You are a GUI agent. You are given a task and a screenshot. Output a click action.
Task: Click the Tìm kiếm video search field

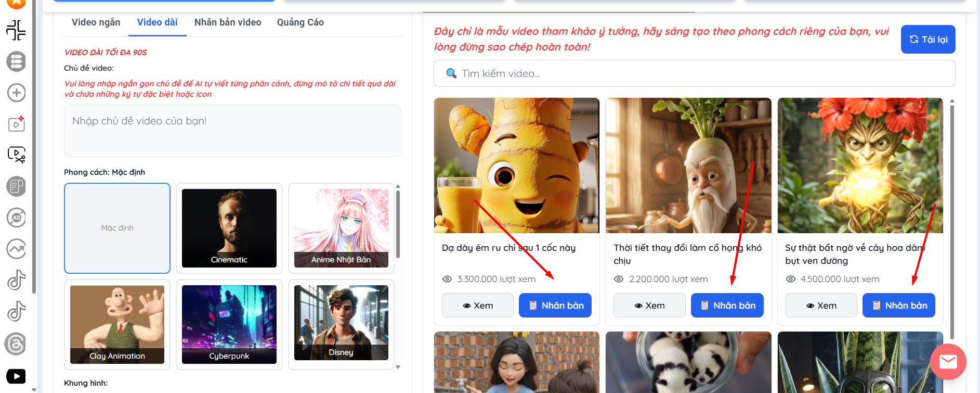point(694,73)
